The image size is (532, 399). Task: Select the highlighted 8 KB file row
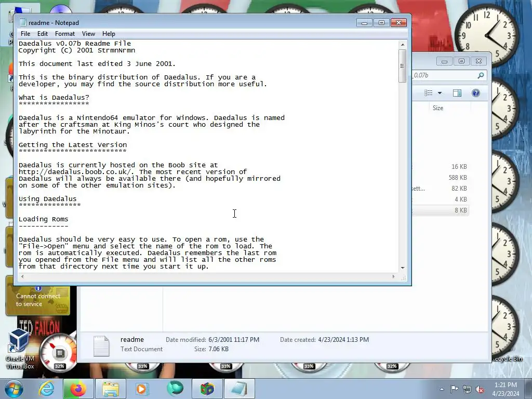coord(441,210)
